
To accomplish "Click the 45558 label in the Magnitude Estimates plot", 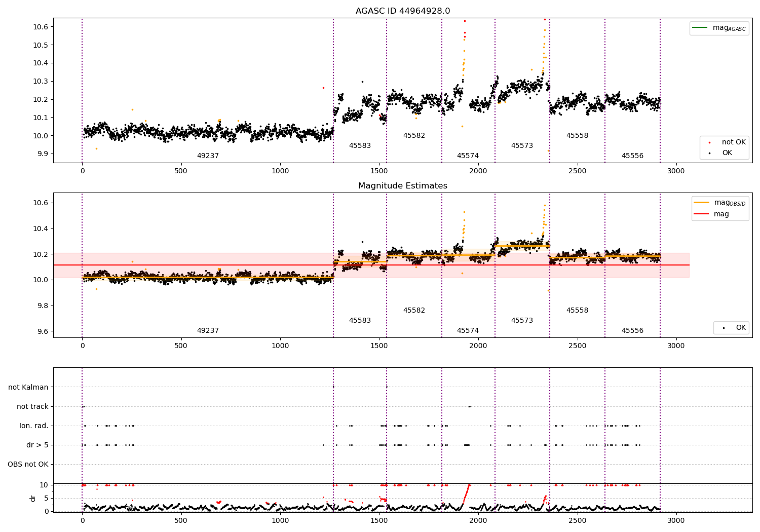I will (577, 311).
